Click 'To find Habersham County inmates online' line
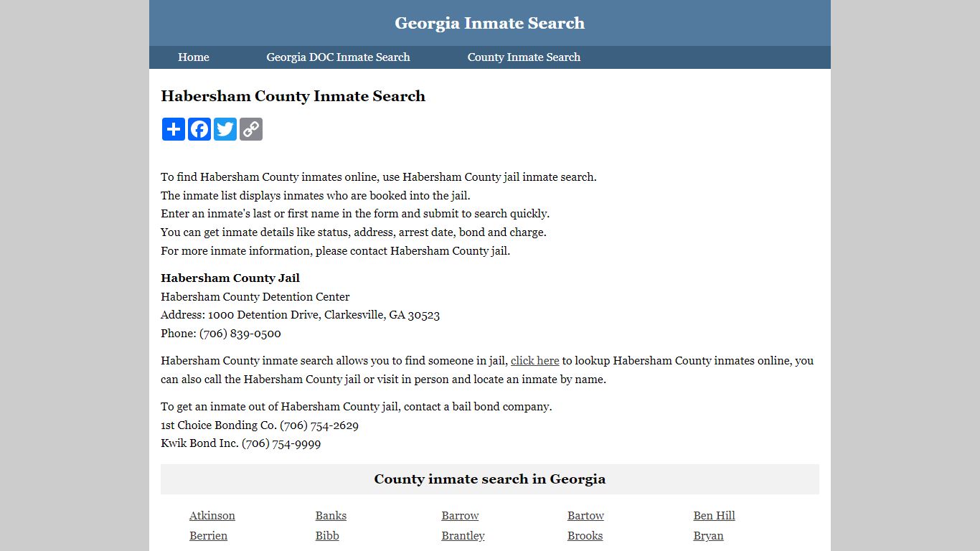The width and height of the screenshot is (980, 551). pyautogui.click(x=379, y=177)
